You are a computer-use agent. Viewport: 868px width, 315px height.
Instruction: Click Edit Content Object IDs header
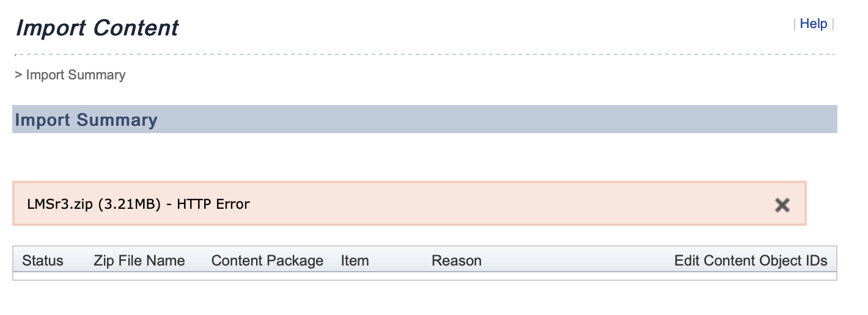click(x=750, y=261)
